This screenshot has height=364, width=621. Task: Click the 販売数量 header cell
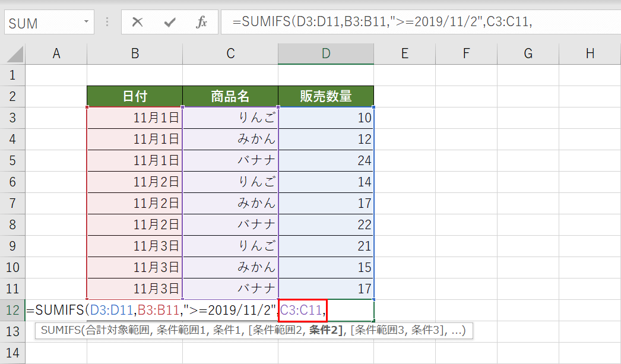325,96
